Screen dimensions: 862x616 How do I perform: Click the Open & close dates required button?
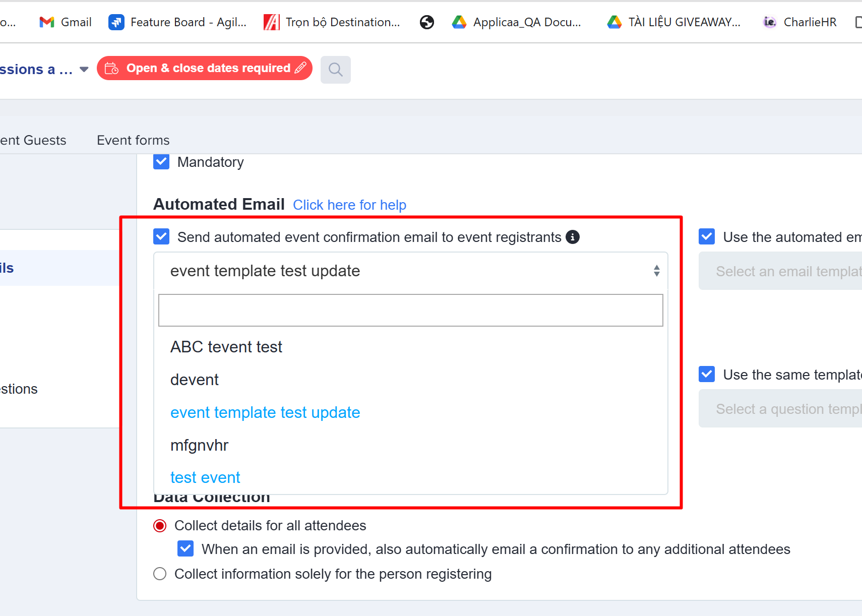pyautogui.click(x=205, y=68)
